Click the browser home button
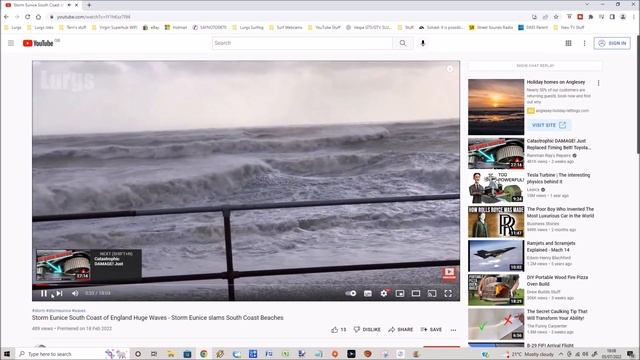Screen dimensions: 640x360 pos(38,17)
